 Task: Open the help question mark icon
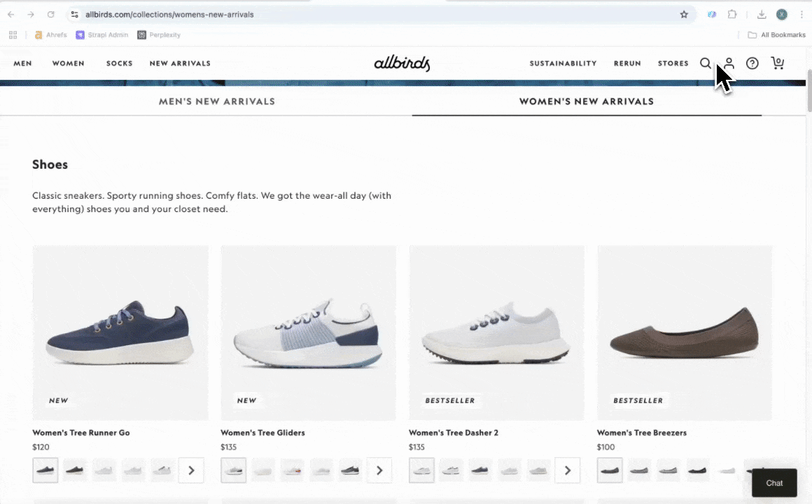[752, 63]
